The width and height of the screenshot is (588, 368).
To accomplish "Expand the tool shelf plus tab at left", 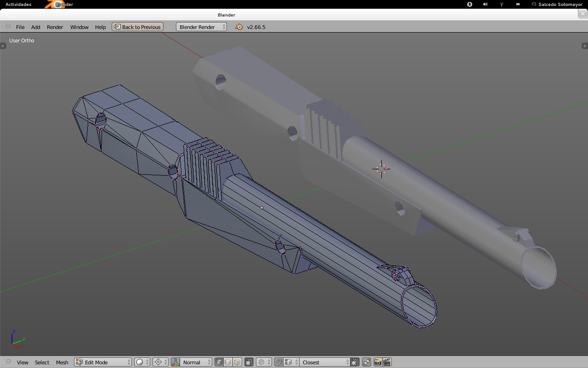I will [x=3, y=46].
